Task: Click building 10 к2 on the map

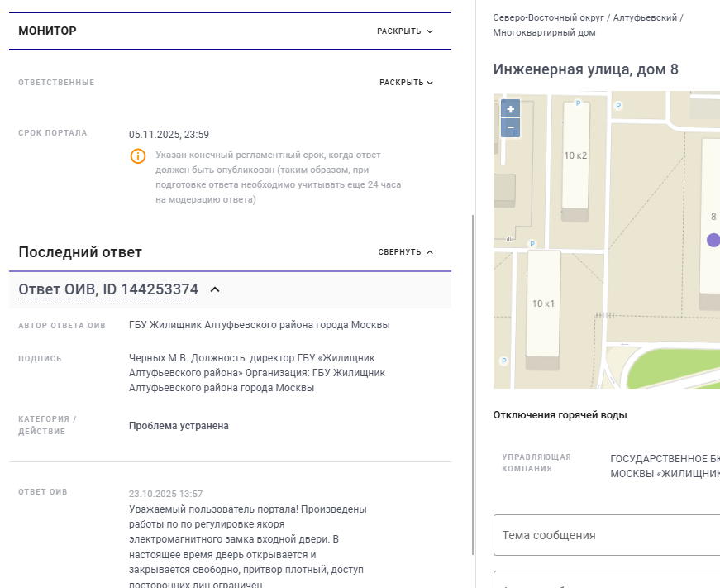Action: [x=575, y=157]
